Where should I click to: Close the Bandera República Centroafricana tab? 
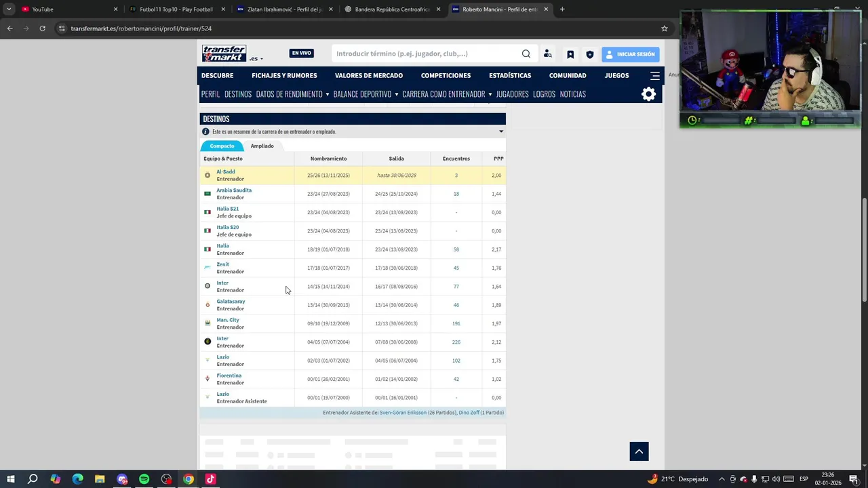(438, 9)
